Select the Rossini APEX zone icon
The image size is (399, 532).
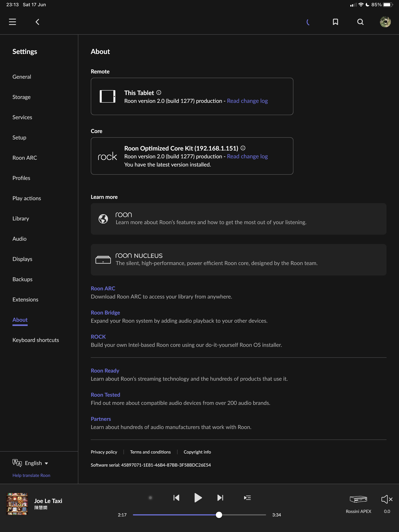tap(358, 499)
